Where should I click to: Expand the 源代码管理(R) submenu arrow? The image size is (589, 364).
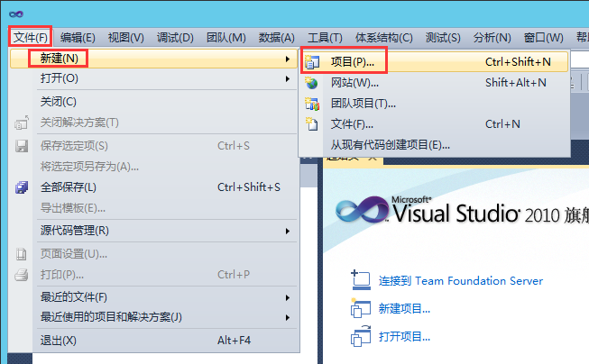pos(288,231)
